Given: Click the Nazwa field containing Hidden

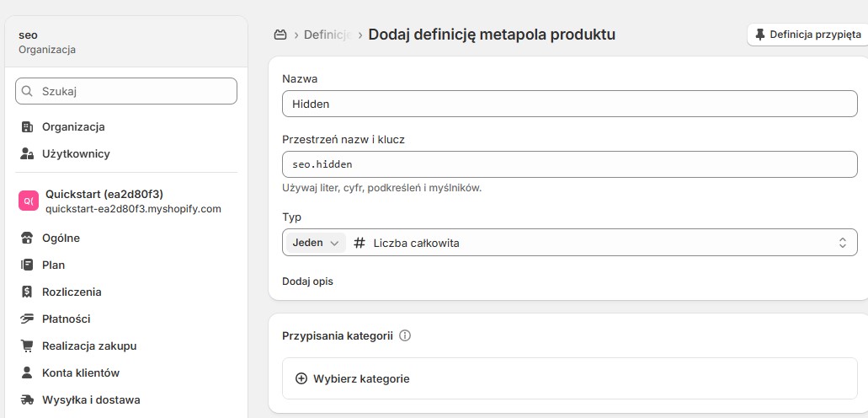Looking at the screenshot, I should [x=570, y=104].
